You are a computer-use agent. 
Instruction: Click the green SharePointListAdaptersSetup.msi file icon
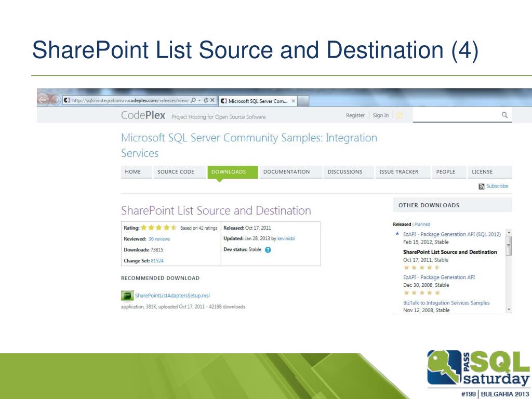127,296
